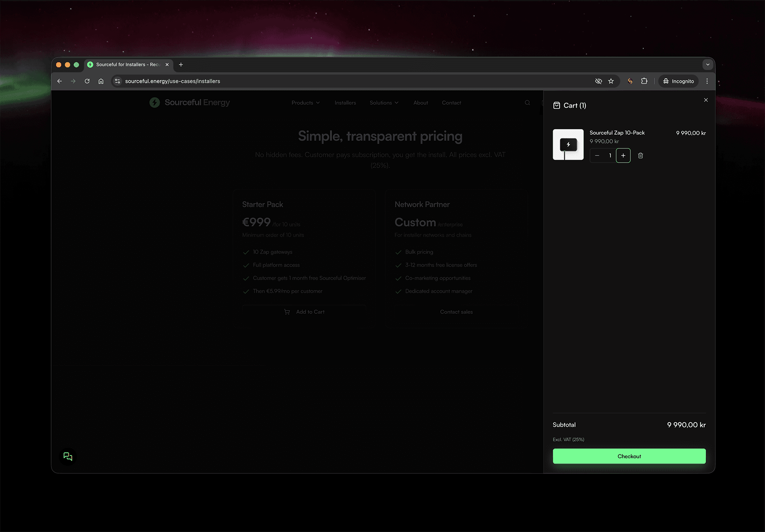Image resolution: width=765 pixels, height=532 pixels.
Task: Reload the page
Action: coord(87,81)
